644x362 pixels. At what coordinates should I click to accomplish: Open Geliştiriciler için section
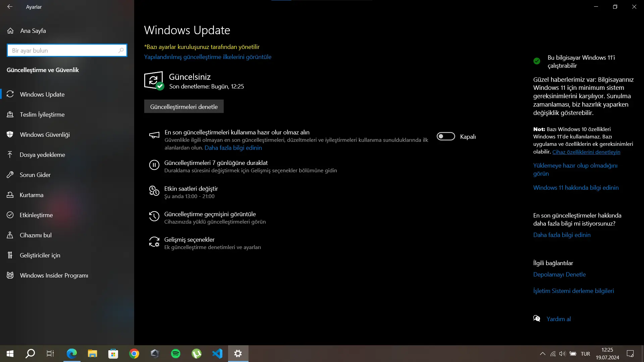(67, 255)
